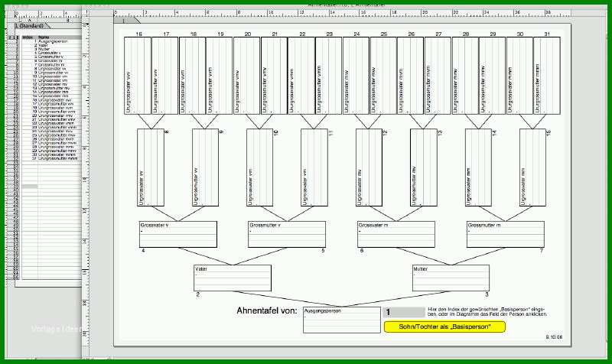The width and height of the screenshot is (612, 364).
Task: Pick the Urgrossvater vv box numbered 8
Action: (151, 167)
